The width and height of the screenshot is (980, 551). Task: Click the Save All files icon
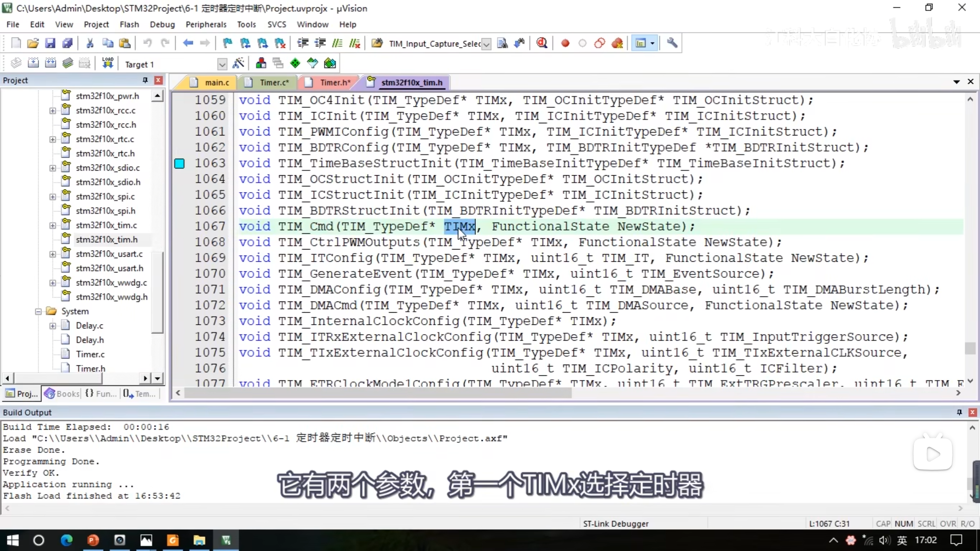click(x=67, y=43)
